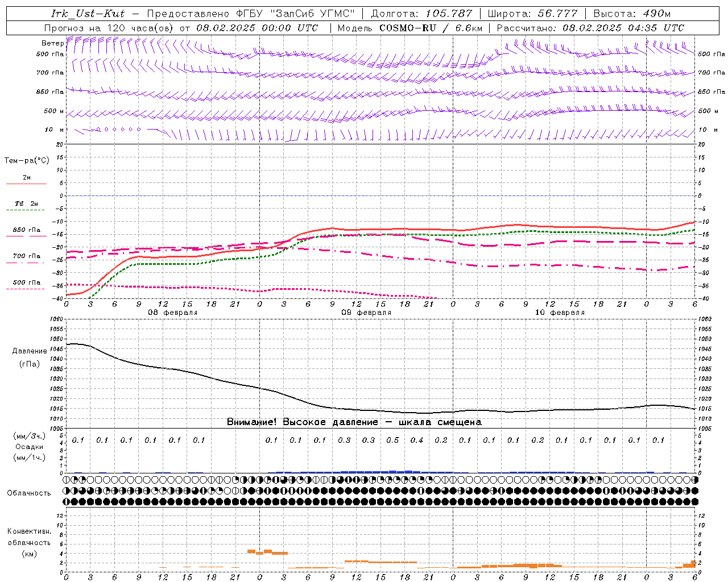Click the computed time "Рассчитано: 08.02.2025 04:35 UTC"

click(590, 28)
